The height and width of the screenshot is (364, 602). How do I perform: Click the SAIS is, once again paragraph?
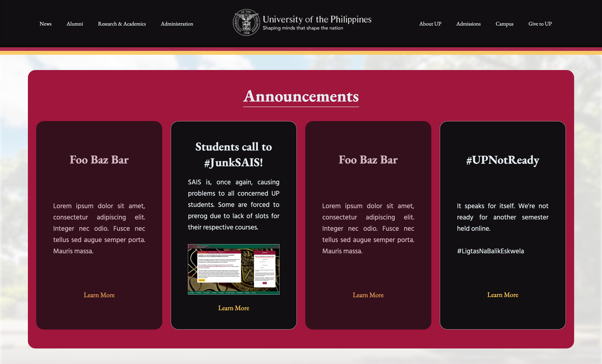pyautogui.click(x=234, y=205)
